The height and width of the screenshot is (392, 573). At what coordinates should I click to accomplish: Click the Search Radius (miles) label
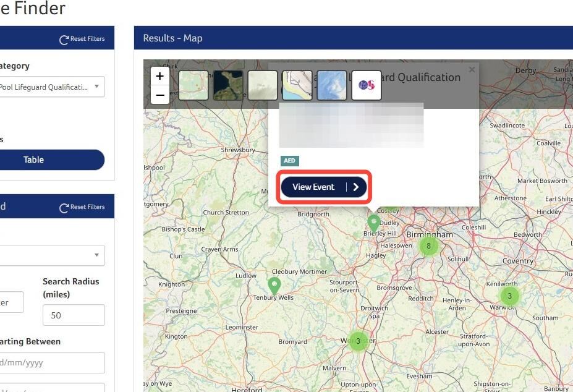[x=71, y=288]
